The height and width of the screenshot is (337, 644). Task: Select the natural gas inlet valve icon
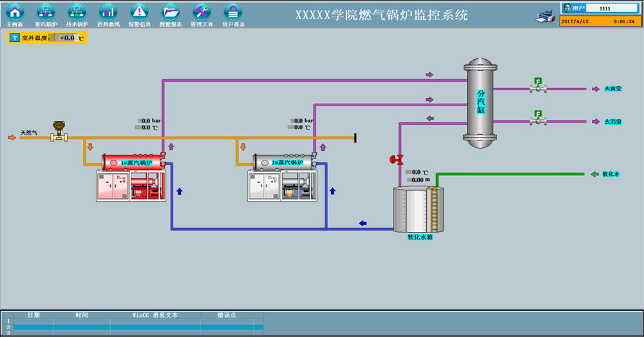pyautogui.click(x=59, y=131)
